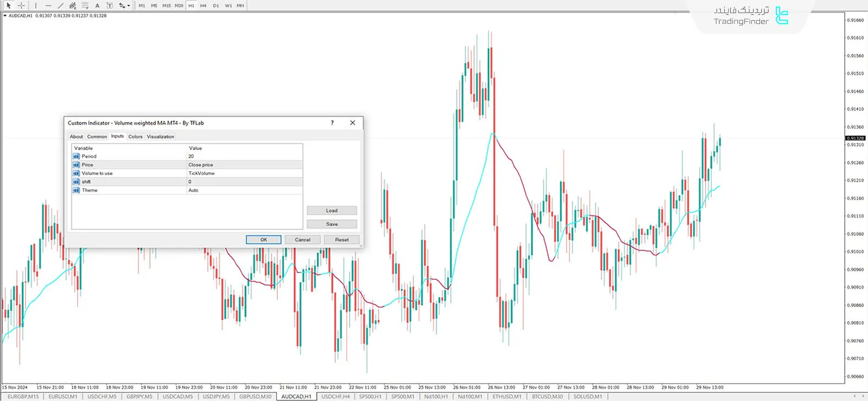868x401 pixels.
Task: Select the vertical line drawing tool
Action: [36, 5]
